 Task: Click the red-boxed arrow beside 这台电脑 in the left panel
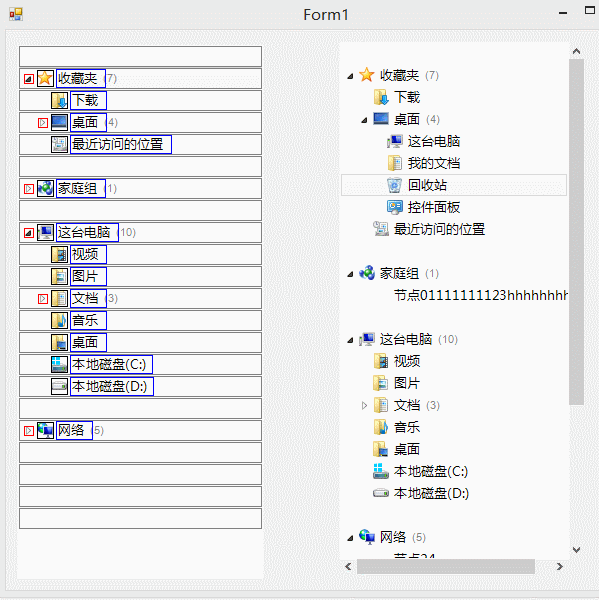[29, 233]
